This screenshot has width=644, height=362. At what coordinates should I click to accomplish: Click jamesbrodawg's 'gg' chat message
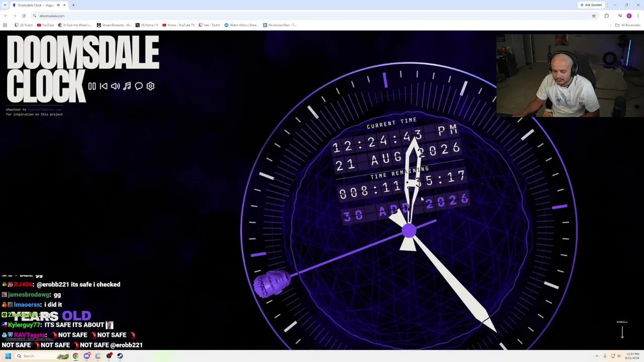coord(57,295)
